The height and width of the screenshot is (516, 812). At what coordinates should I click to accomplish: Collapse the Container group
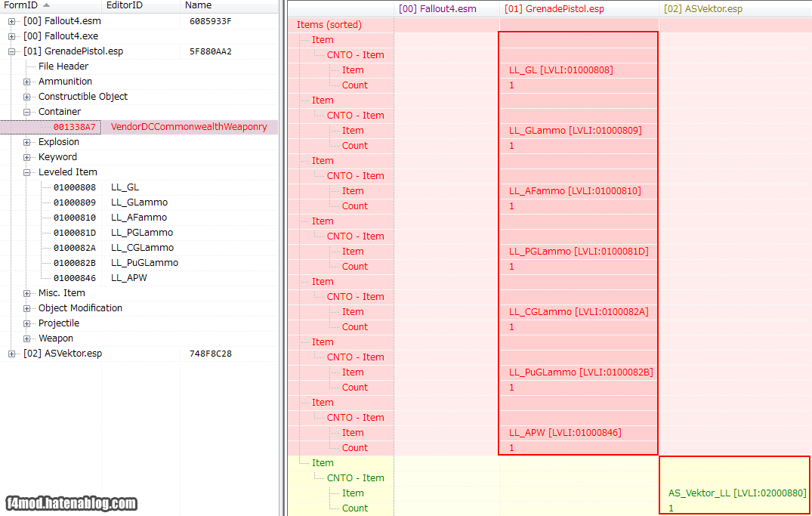26,112
